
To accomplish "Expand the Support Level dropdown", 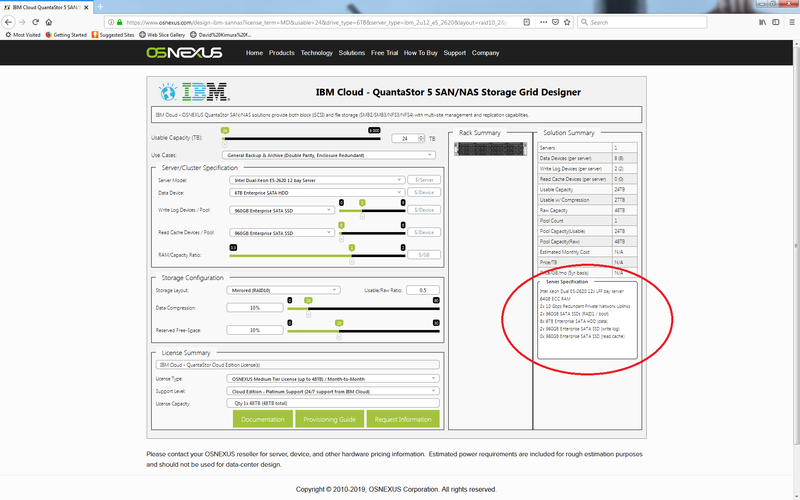I will (332, 392).
